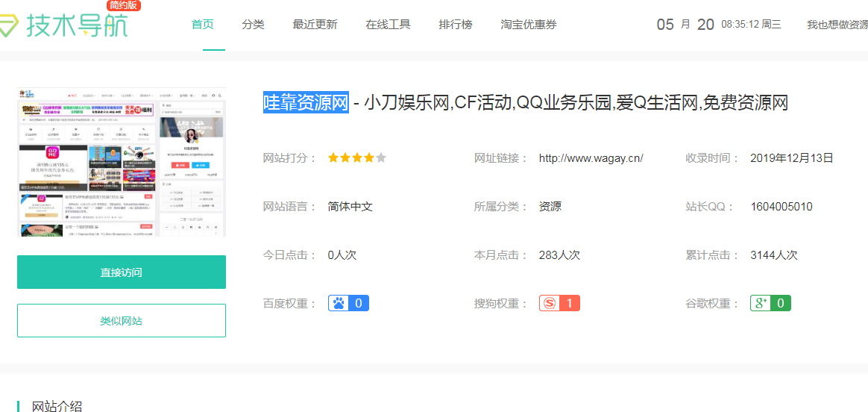868x412 pixels.
Task: Click the 3144人次 total clicks value
Action: 774,255
